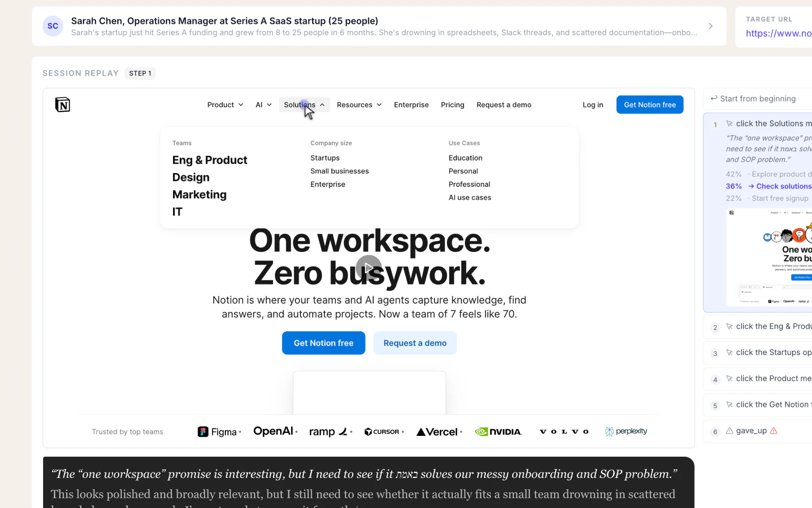The image size is (812, 508).
Task: Click the Figma logo in trusted teams
Action: point(219,432)
